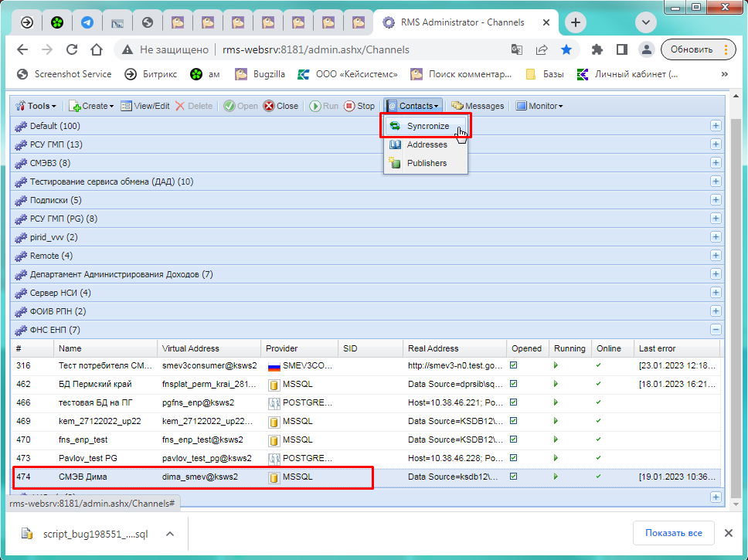The height and width of the screenshot is (560, 748).
Task: Open options chevron for script_bug198551 download
Action: tap(170, 534)
